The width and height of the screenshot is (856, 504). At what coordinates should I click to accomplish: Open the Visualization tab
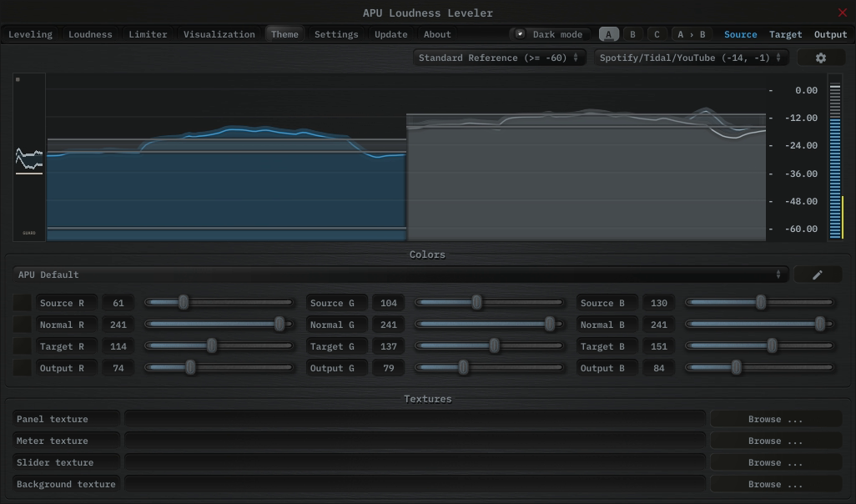[x=219, y=34]
